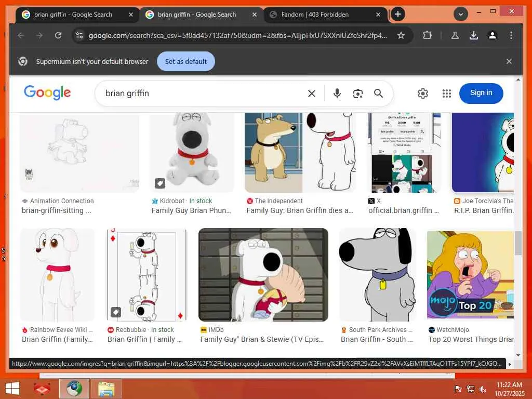Open a new tab with plus button
The image size is (532, 399).
pyautogui.click(x=398, y=14)
